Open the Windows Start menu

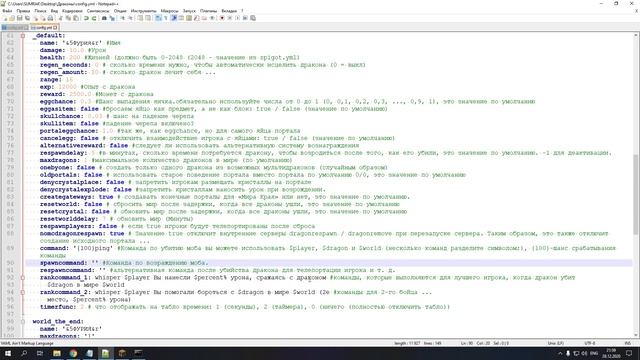[x=8, y=353]
